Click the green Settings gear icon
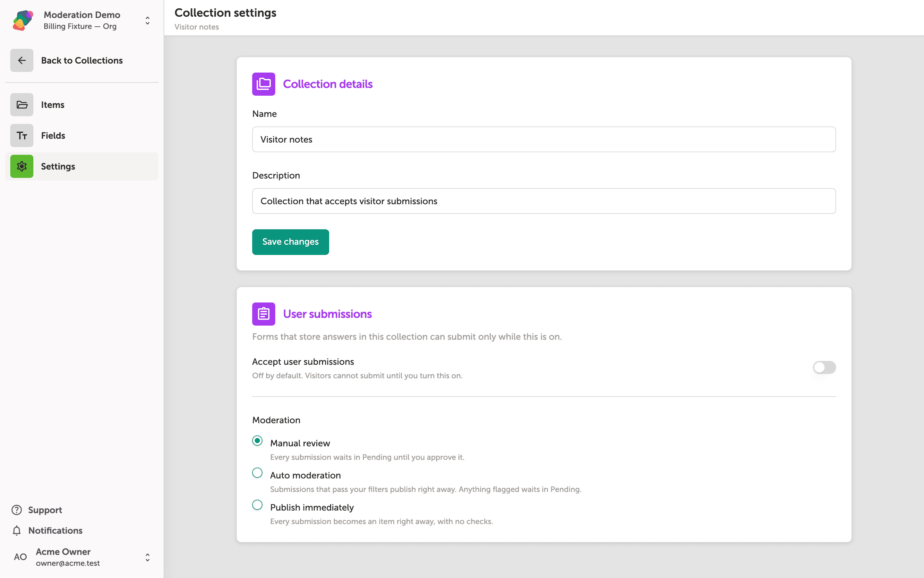Screen dimensions: 924x578 point(22,166)
